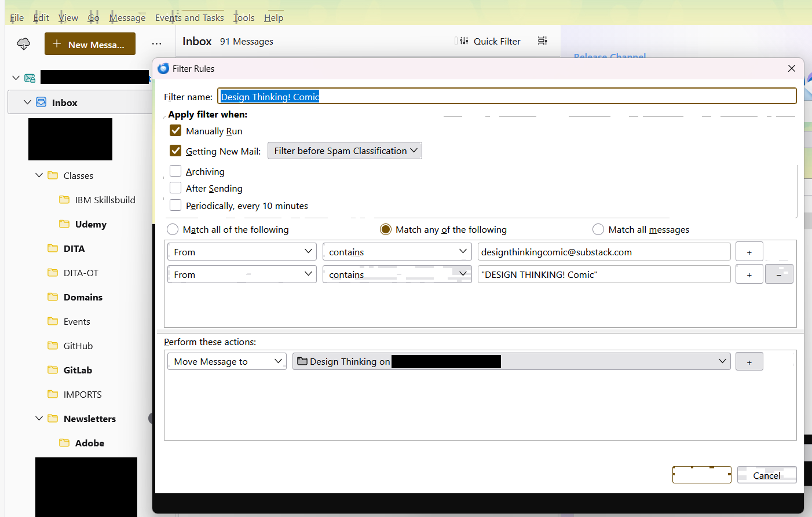Open From dropdown in the substack.com rule
Screen dimensions: 812x517
242,252
